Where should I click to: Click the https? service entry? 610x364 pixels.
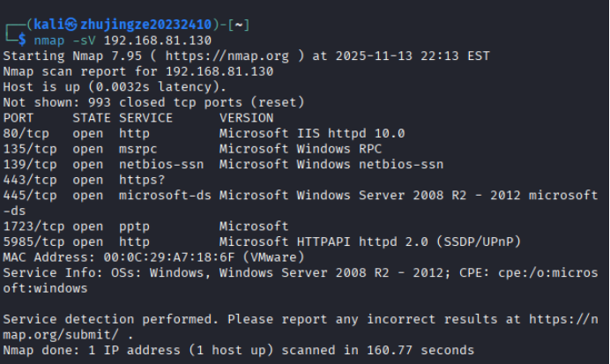[x=142, y=180]
